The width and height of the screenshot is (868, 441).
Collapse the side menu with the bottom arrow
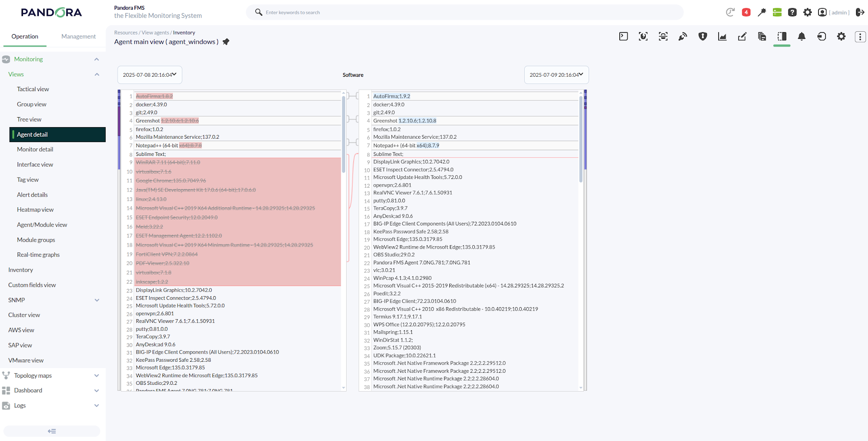52,431
